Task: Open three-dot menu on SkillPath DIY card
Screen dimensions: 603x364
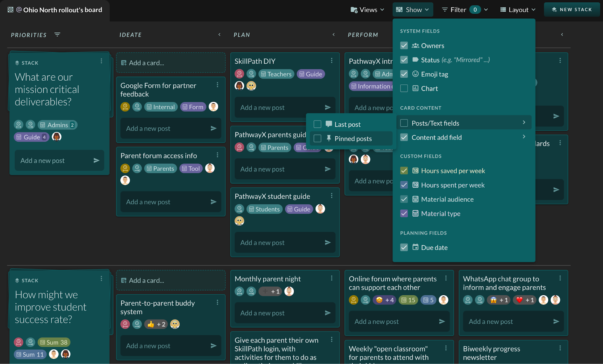Action: (332, 61)
